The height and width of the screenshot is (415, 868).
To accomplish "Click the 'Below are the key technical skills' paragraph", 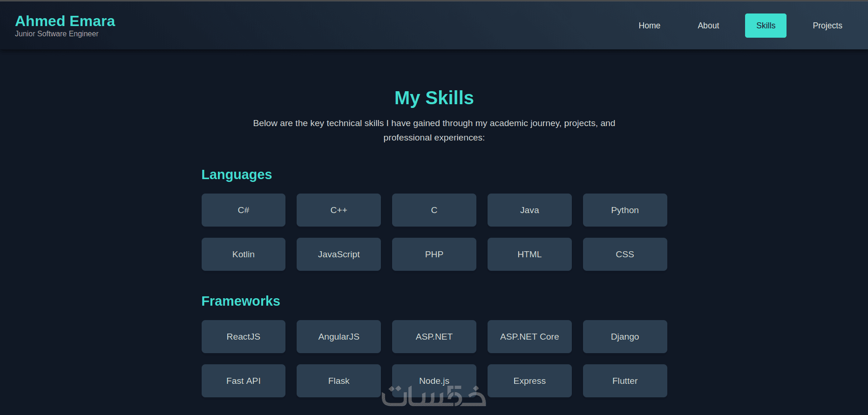I will (x=434, y=130).
